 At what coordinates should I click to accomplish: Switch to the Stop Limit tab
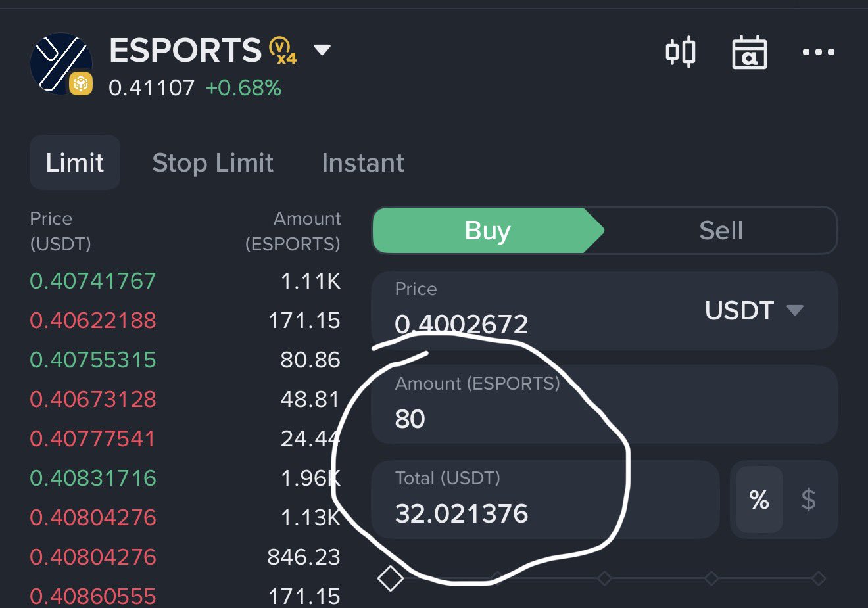[x=212, y=163]
